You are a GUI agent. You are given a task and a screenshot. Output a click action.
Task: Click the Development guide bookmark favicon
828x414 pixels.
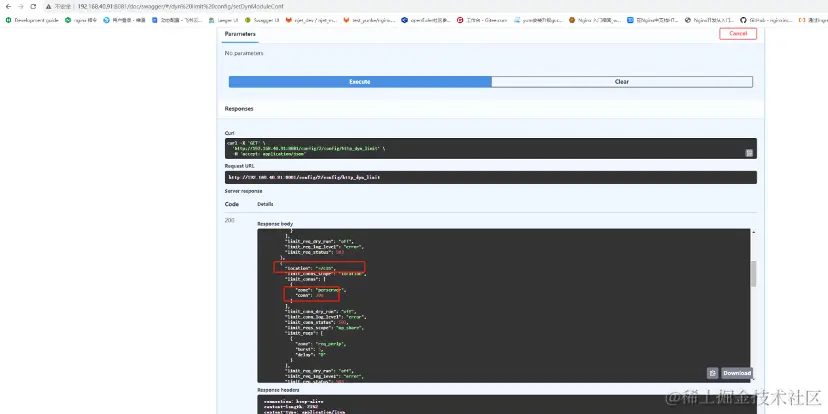click(8, 20)
